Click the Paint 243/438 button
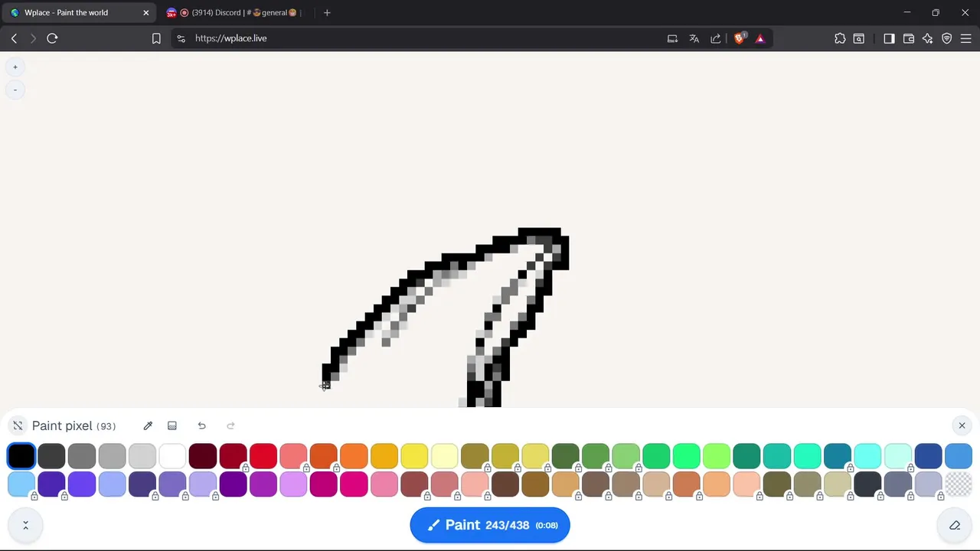 490,525
